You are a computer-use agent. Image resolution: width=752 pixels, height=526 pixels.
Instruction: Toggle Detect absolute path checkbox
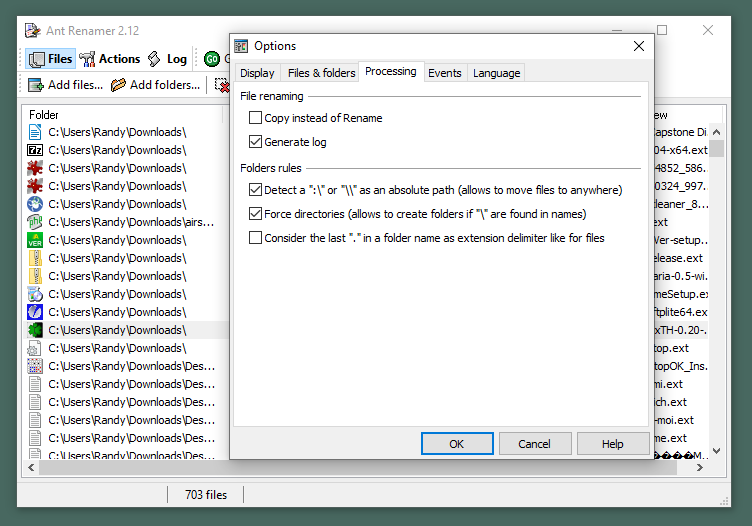coord(256,189)
